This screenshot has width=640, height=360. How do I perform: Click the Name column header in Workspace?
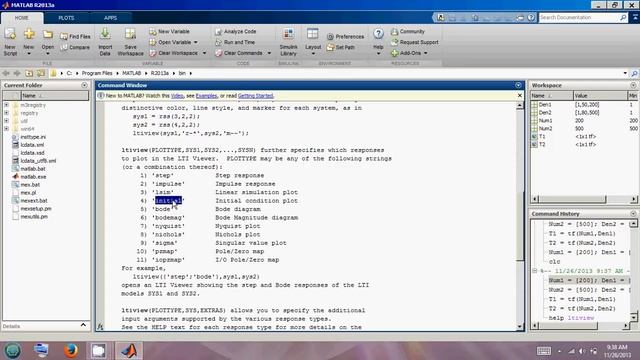552,96
